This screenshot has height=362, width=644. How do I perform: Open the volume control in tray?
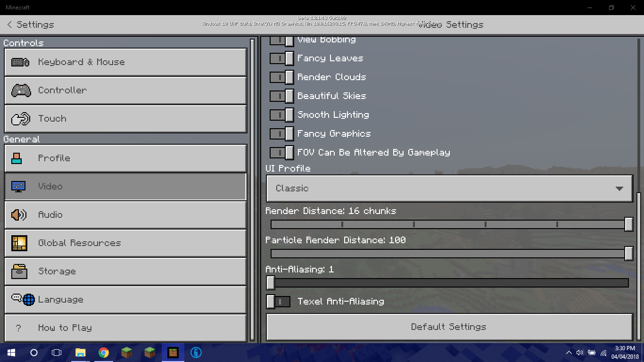click(x=580, y=353)
